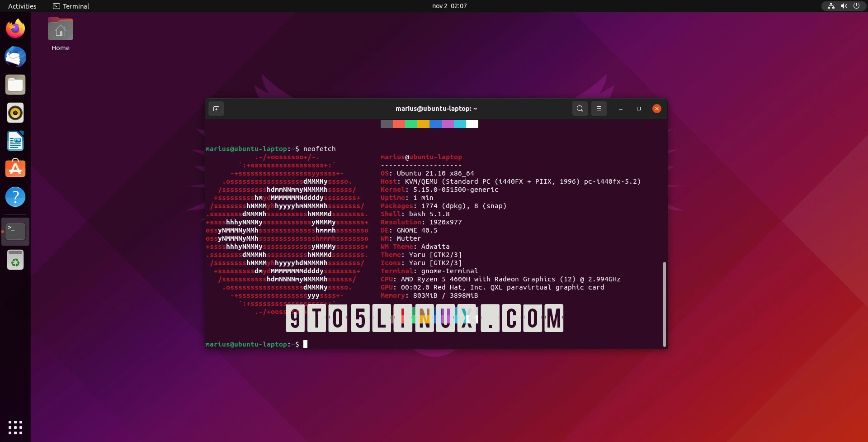Click the 'bash 5.1.8' Shell value
The height and width of the screenshot is (442, 868).
pyautogui.click(x=429, y=214)
